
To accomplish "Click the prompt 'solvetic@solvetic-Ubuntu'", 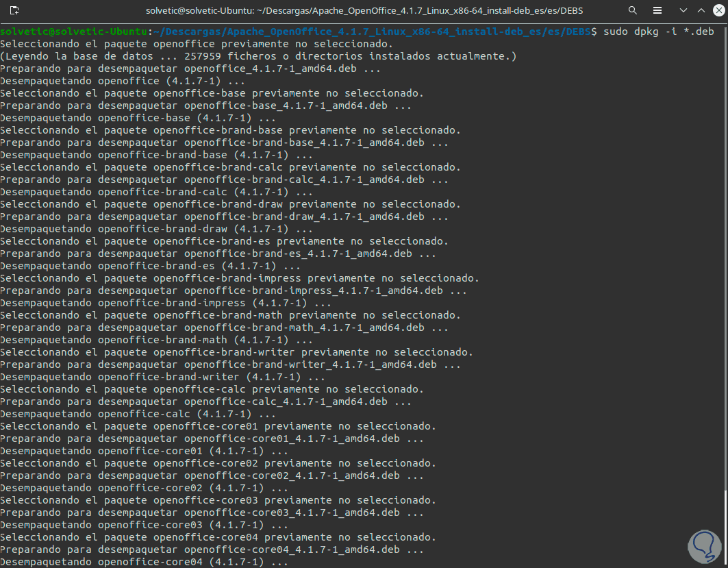I will [x=73, y=32].
